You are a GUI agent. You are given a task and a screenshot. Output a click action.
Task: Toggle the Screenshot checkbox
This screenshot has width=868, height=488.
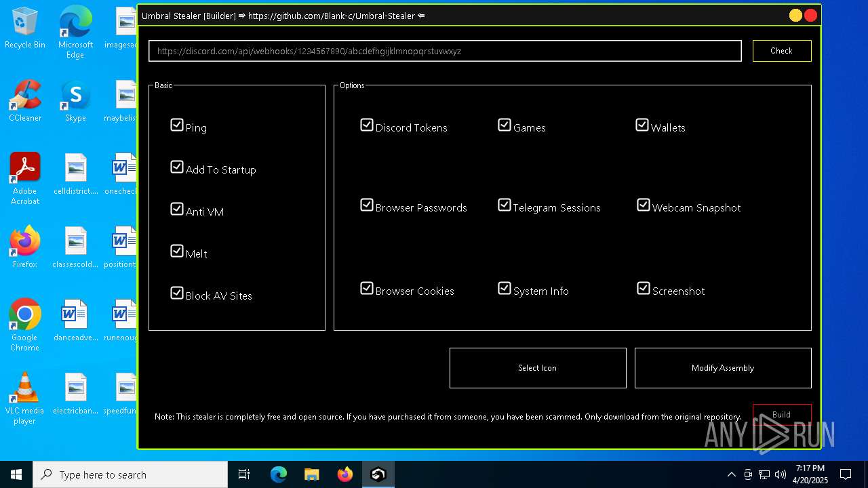(644, 289)
